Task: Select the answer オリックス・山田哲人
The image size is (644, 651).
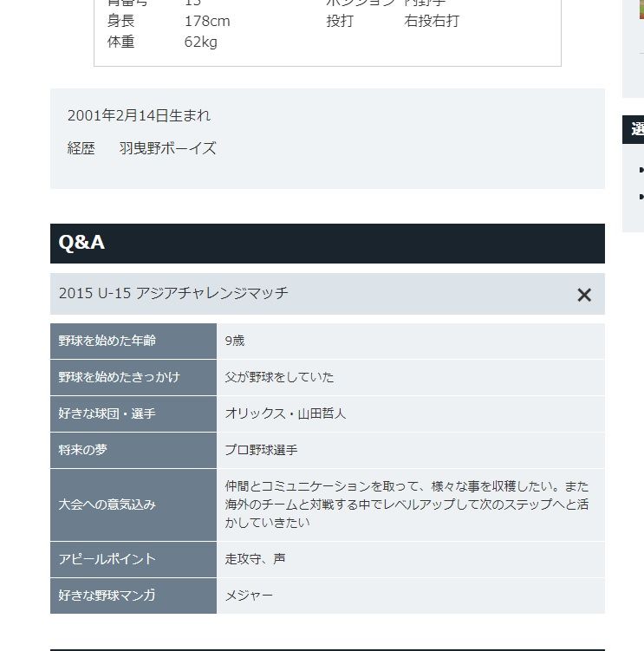Action: click(x=285, y=413)
